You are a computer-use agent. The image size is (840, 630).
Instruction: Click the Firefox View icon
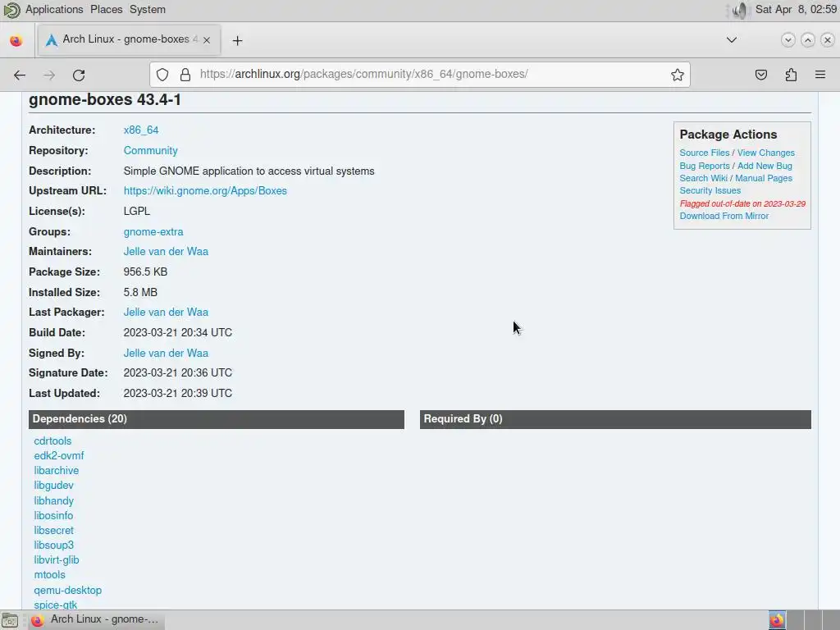click(16, 41)
